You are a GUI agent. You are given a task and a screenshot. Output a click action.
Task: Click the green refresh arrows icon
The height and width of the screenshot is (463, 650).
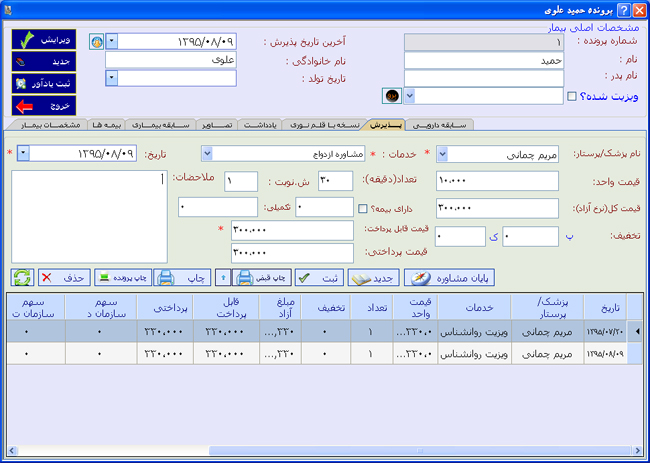pyautogui.click(x=22, y=277)
